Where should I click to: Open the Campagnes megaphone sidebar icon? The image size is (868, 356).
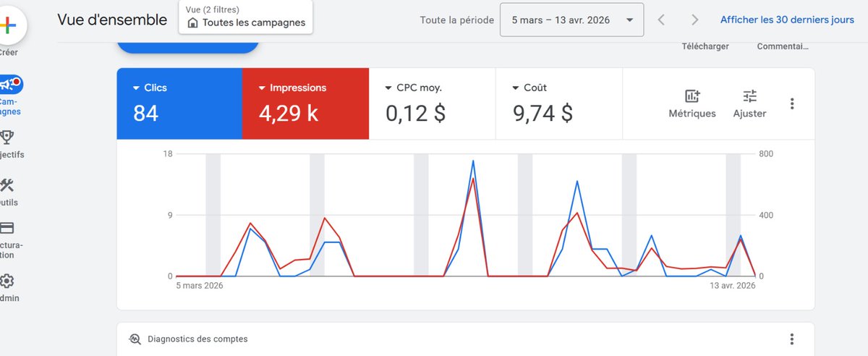10,85
